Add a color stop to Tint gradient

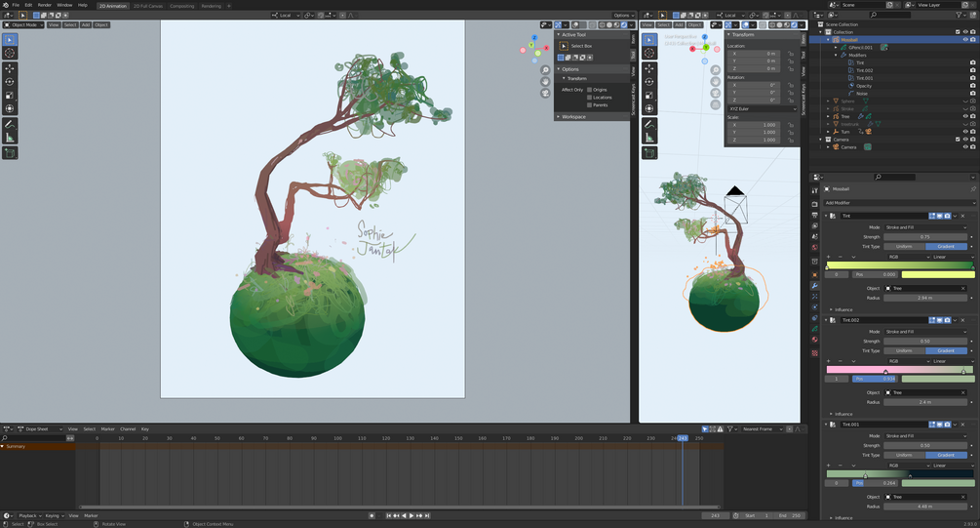click(x=829, y=257)
